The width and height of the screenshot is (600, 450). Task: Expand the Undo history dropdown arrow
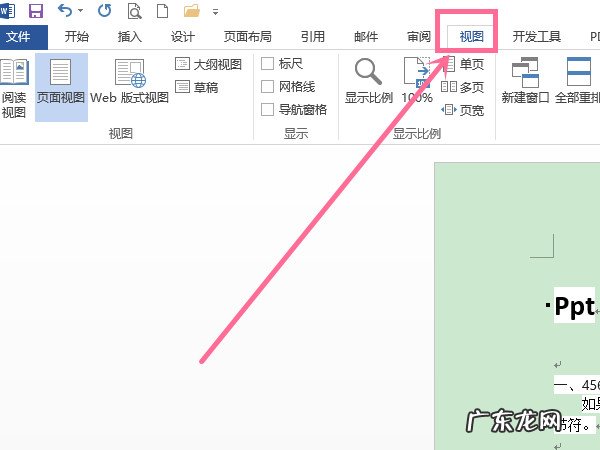pyautogui.click(x=80, y=11)
